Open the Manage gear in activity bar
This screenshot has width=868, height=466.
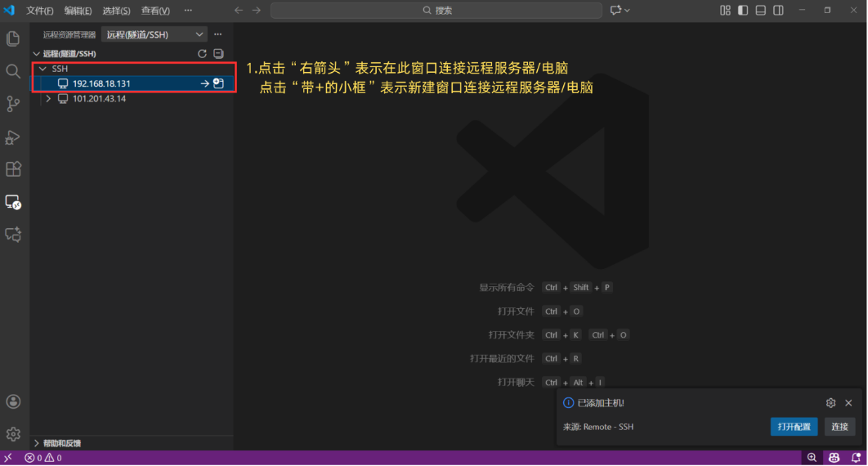13,434
